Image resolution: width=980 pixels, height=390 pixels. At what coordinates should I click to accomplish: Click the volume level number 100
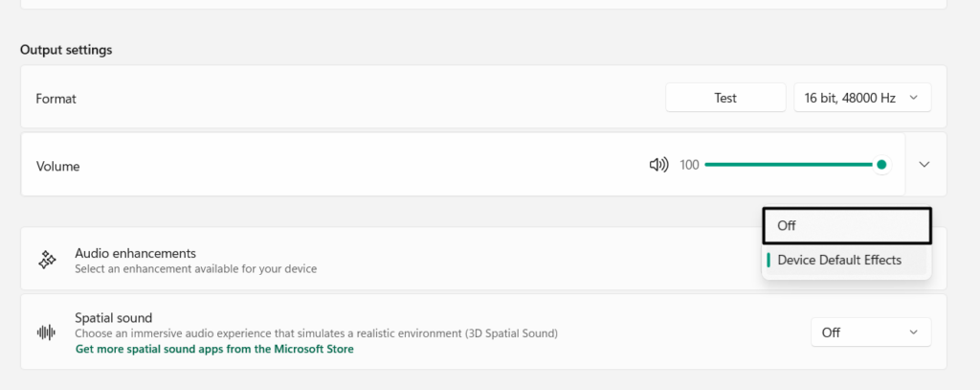(x=689, y=165)
